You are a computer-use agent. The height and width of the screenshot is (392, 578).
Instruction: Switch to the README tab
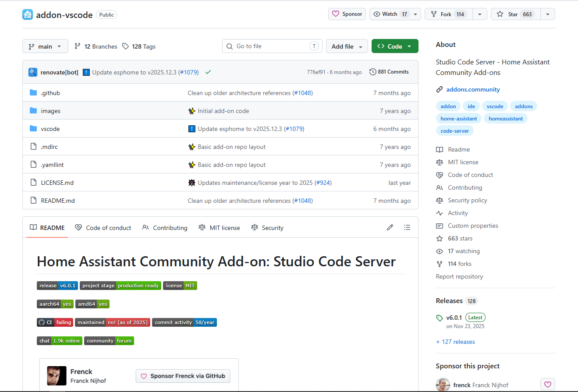click(x=47, y=228)
